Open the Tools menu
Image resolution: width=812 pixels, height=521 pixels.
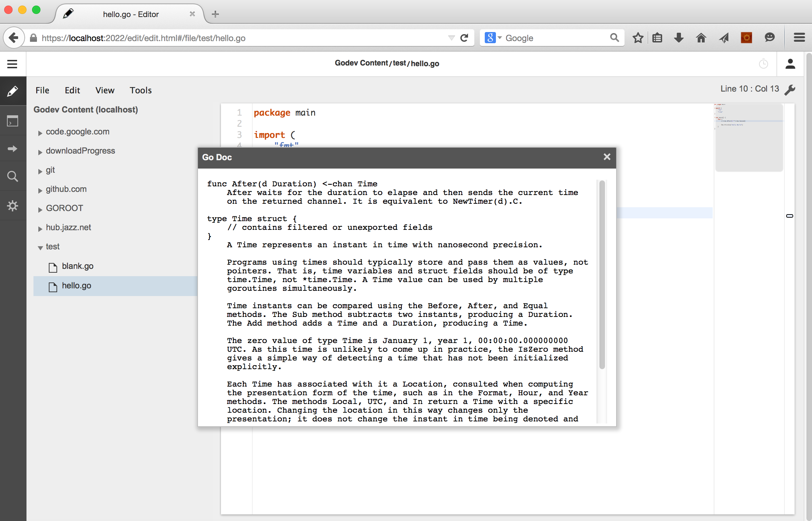(x=140, y=90)
